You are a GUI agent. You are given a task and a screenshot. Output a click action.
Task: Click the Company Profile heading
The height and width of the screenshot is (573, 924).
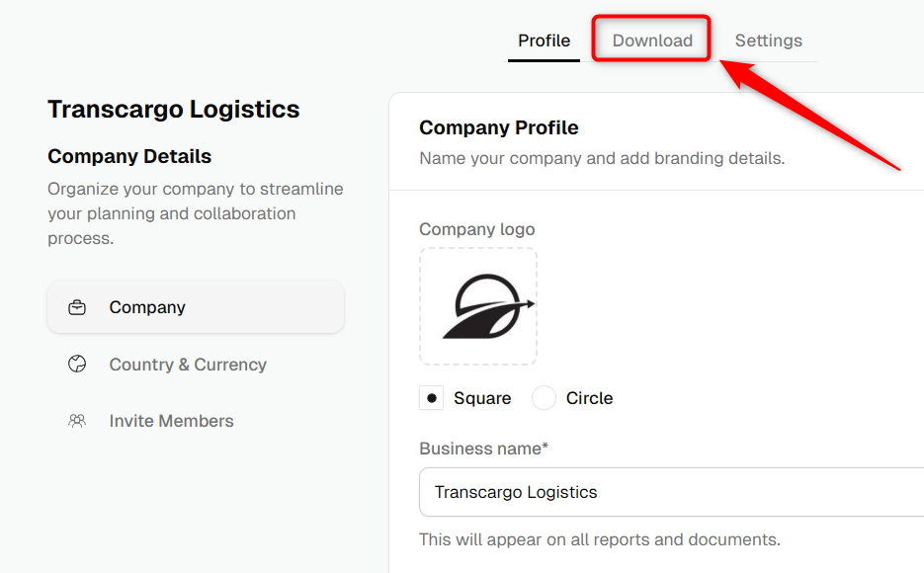(498, 127)
